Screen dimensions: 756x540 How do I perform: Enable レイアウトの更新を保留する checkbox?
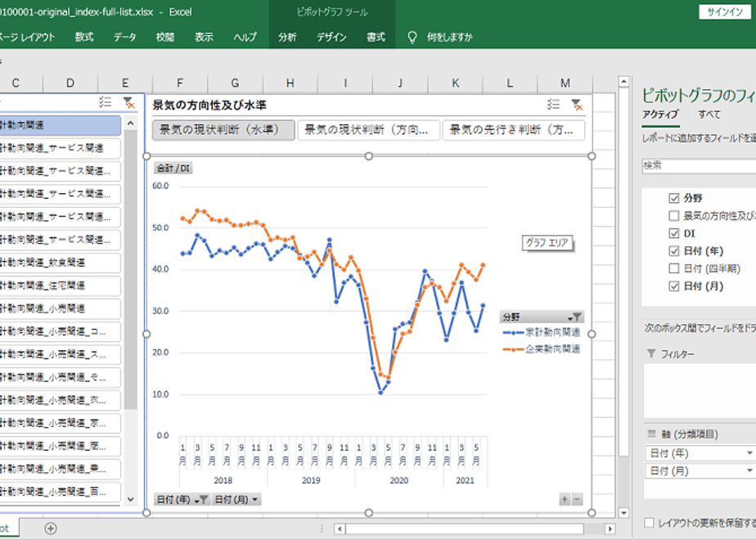point(649,523)
